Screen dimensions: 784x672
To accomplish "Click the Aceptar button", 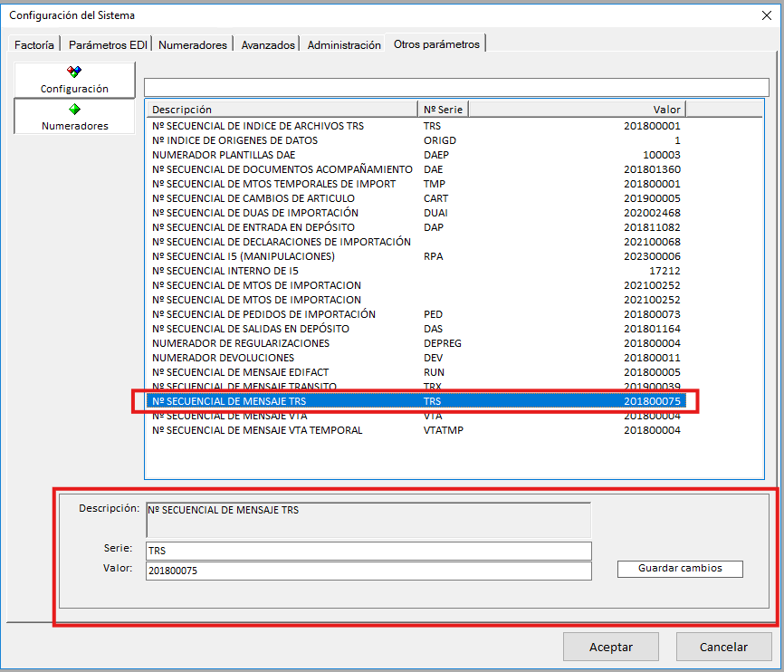I will 611,647.
